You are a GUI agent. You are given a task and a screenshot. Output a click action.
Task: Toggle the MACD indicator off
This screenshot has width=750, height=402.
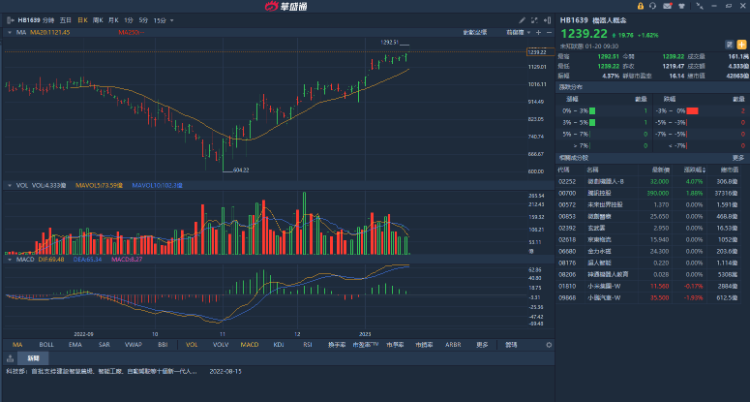(x=249, y=344)
